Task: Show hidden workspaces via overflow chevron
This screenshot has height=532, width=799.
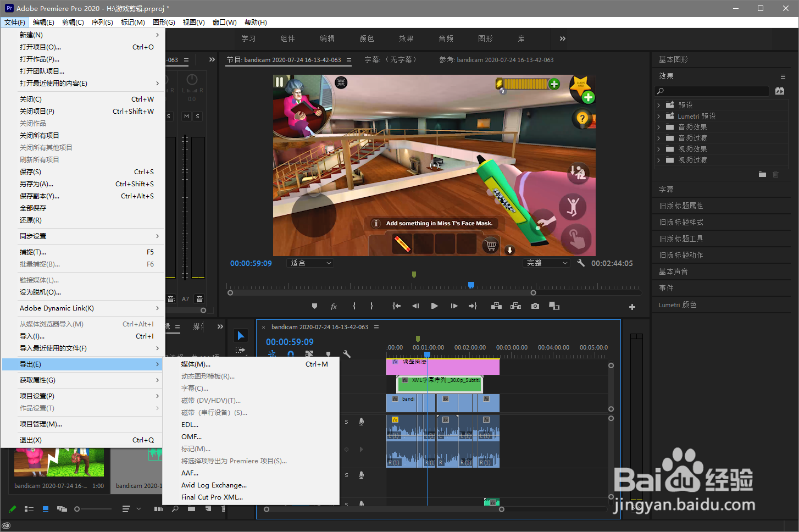Action: tap(562, 38)
